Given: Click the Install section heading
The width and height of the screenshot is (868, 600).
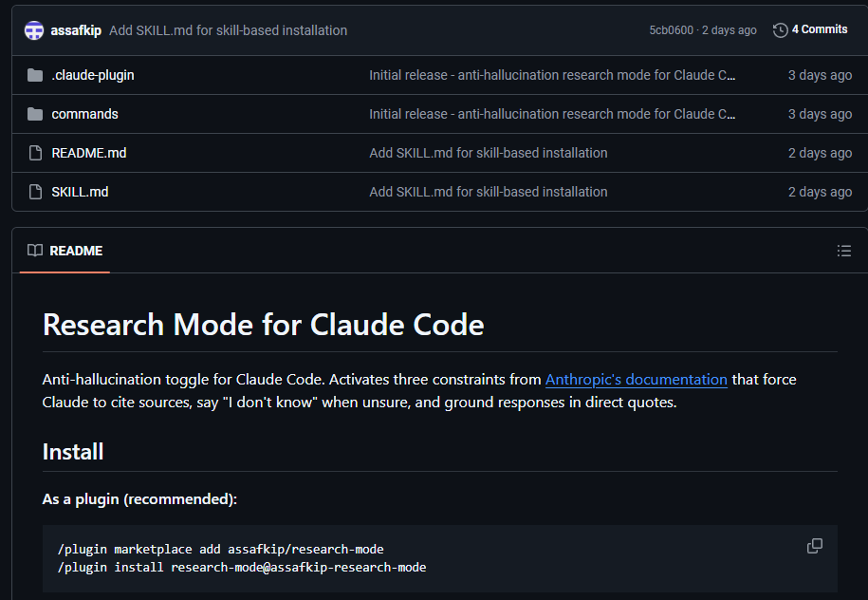Looking at the screenshot, I should (73, 452).
